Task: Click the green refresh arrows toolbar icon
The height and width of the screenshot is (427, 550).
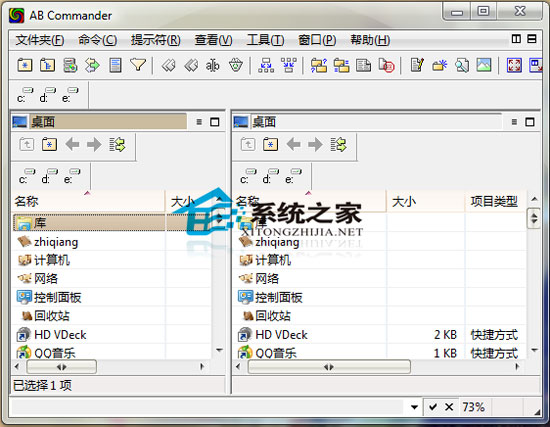Action: [x=92, y=65]
